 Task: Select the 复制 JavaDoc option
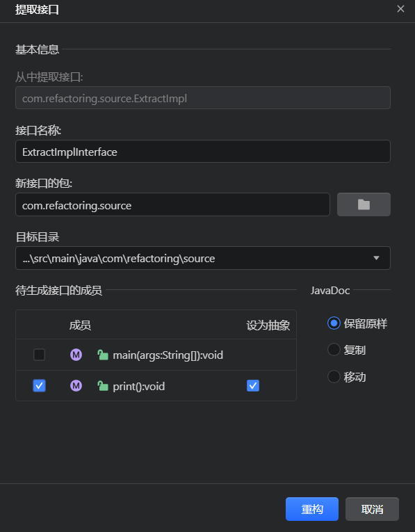(334, 350)
